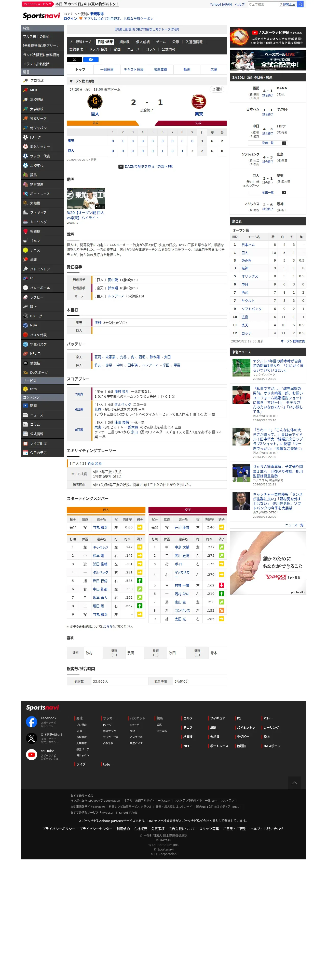Open the オープン戦順位表 link

coord(293,342)
